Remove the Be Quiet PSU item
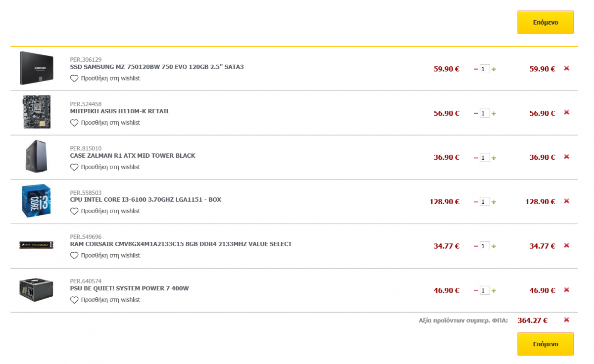This screenshot has height=364, width=594. [567, 290]
